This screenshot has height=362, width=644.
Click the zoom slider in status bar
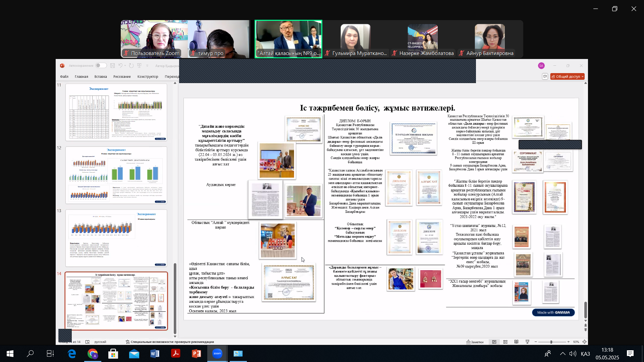(551, 342)
